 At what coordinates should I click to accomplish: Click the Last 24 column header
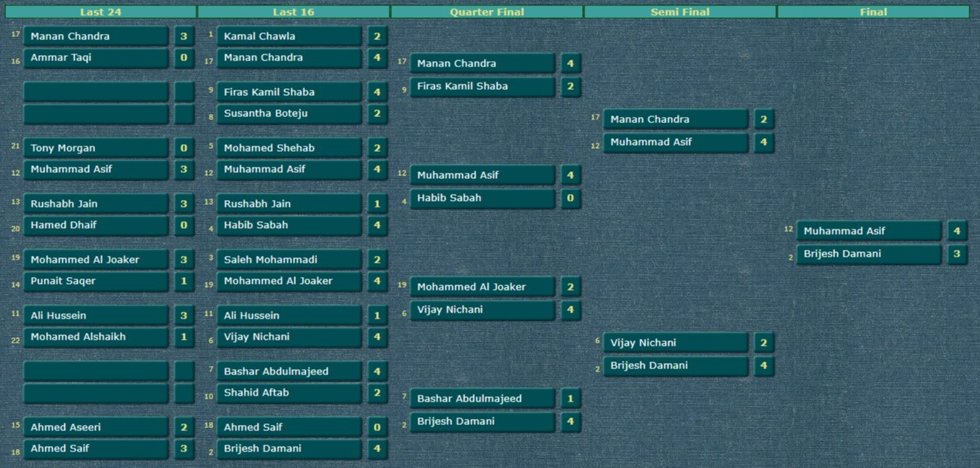[100, 12]
